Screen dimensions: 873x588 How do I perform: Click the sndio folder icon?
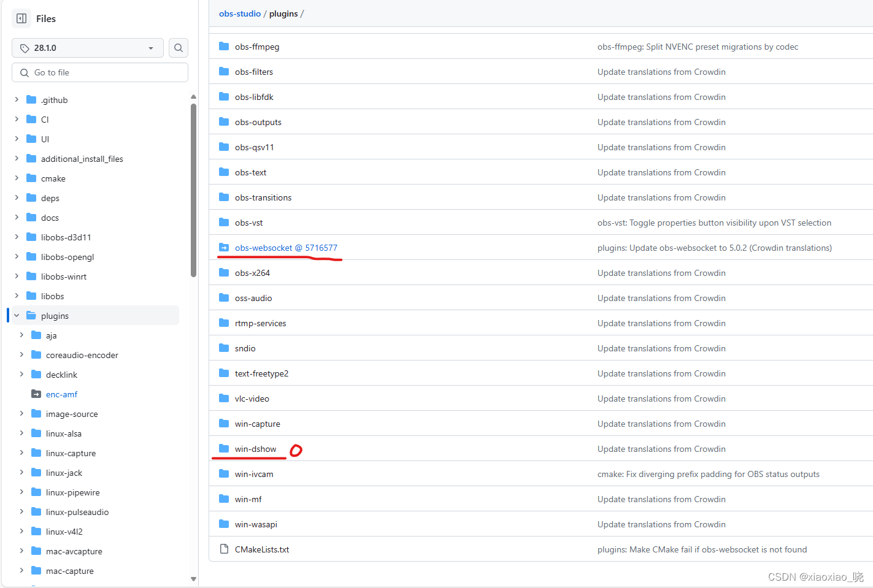(224, 348)
